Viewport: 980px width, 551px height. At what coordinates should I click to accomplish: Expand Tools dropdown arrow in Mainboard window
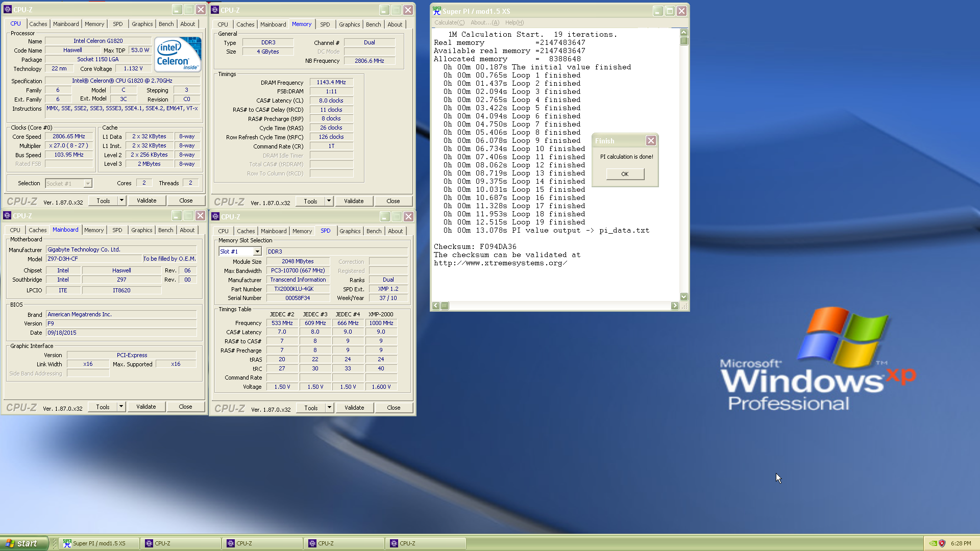click(121, 407)
